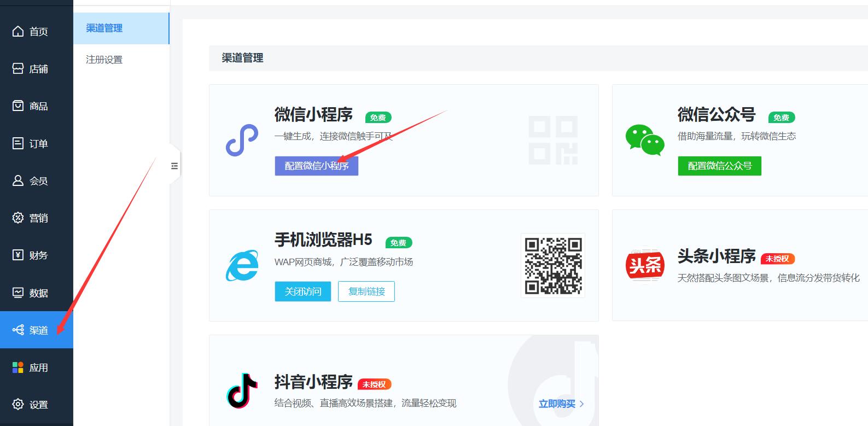Open 设置 section
This screenshot has width=868, height=426.
37,404
